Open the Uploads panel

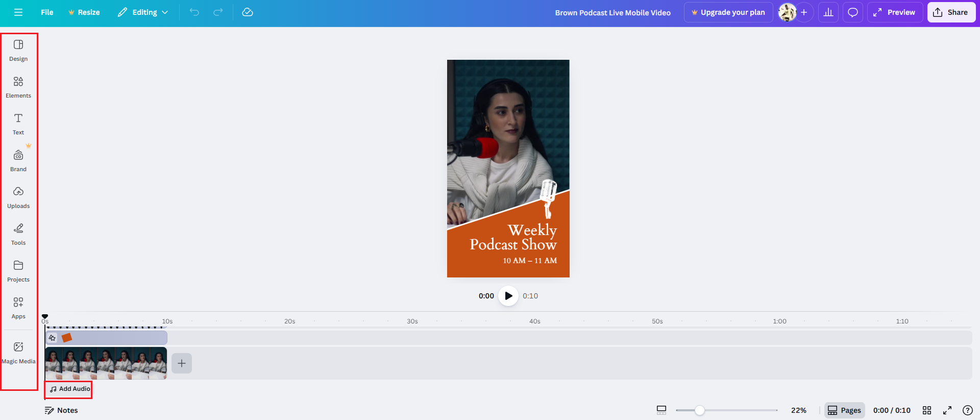point(18,198)
